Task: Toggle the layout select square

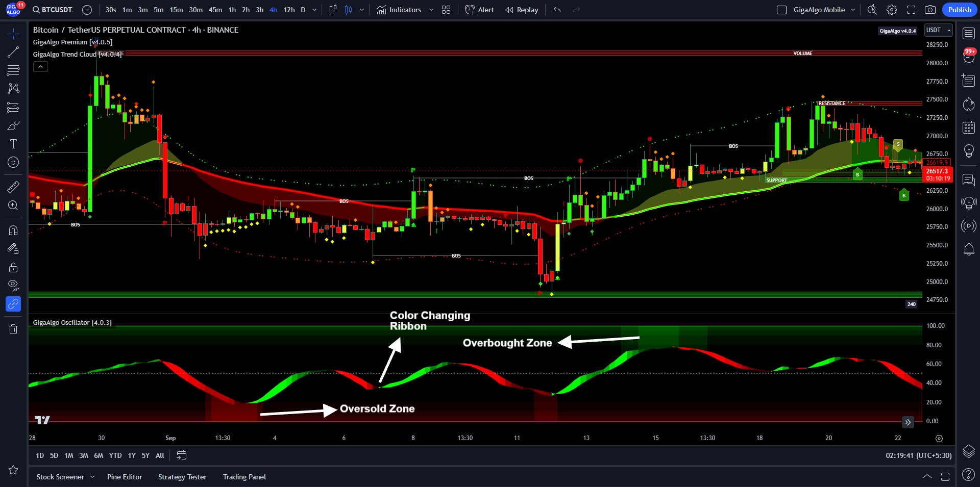Action: tap(781, 10)
